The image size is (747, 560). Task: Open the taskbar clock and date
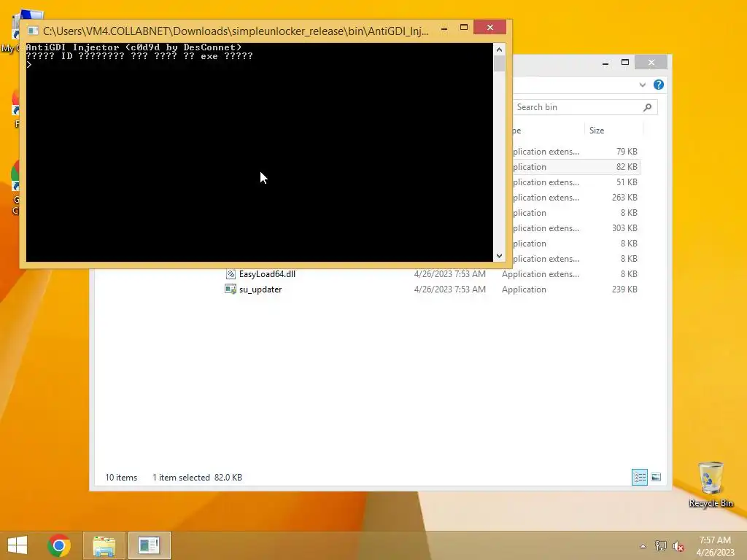pyautogui.click(x=715, y=546)
